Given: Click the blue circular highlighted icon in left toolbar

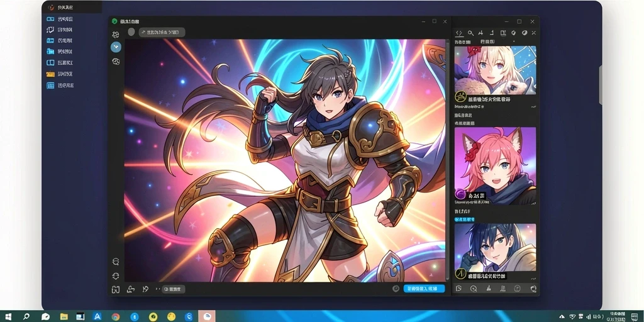Looking at the screenshot, I should point(116,47).
